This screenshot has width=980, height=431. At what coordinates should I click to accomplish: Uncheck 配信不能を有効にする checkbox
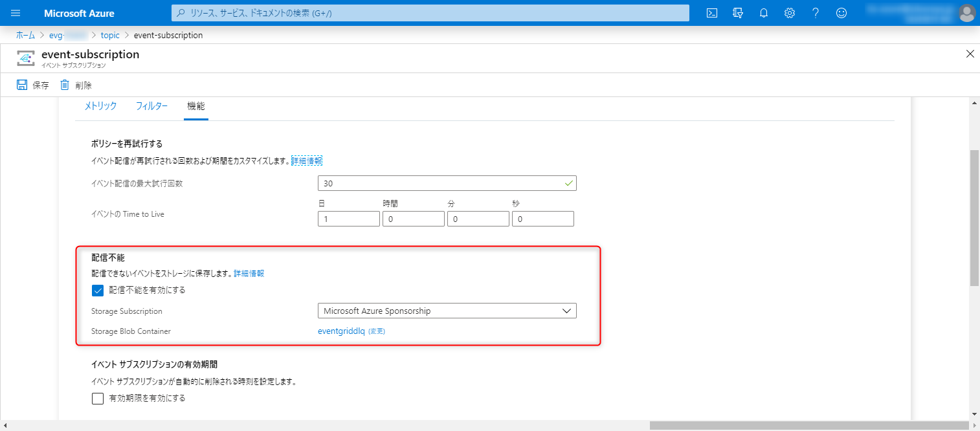coord(98,290)
